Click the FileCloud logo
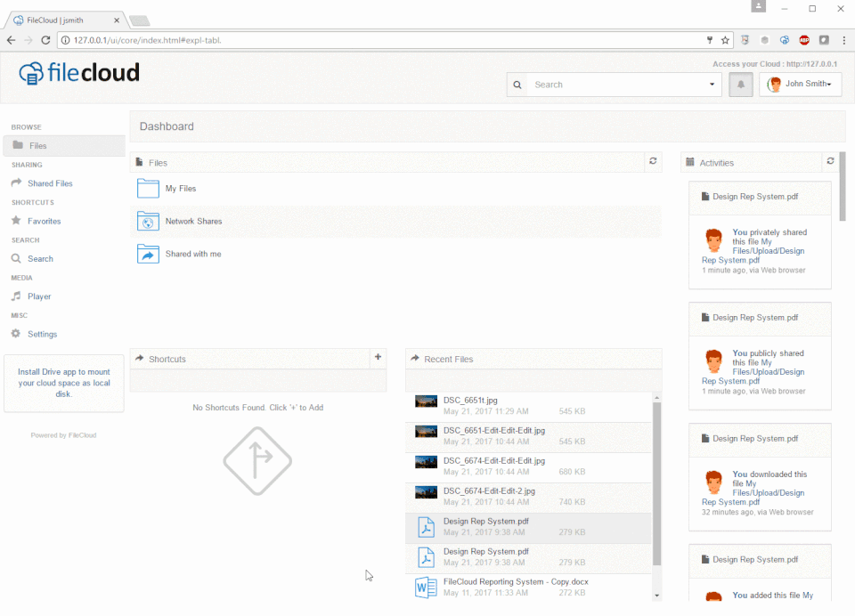Image resolution: width=855 pixels, height=616 pixels. point(79,72)
